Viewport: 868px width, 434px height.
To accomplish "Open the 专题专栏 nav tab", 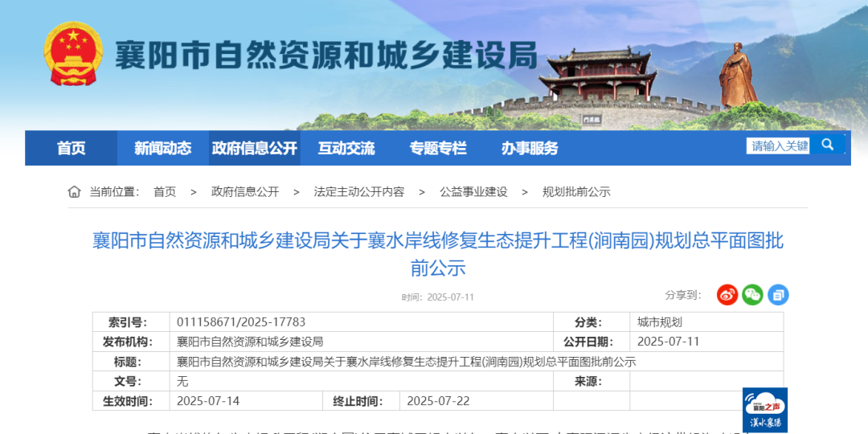I will 438,148.
